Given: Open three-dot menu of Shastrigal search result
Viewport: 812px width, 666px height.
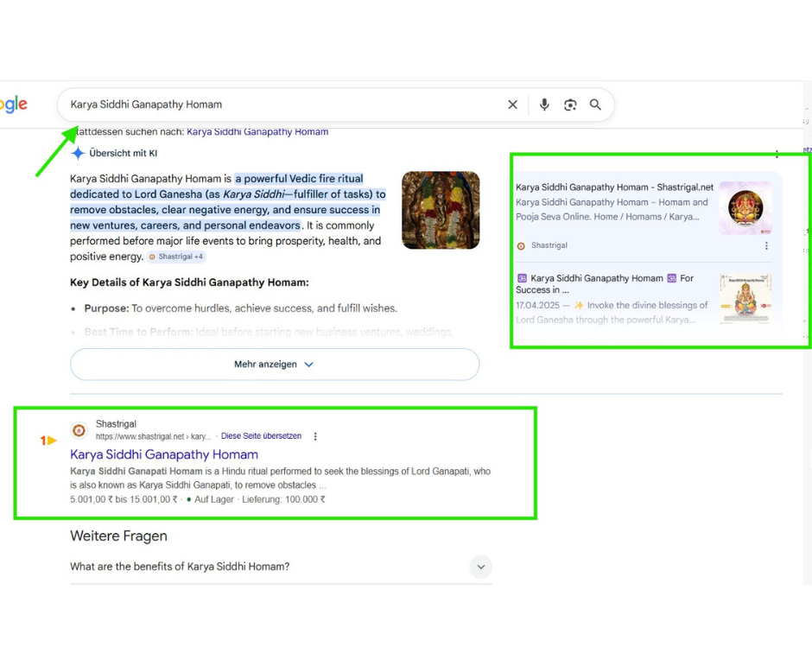Looking at the screenshot, I should coord(315,436).
